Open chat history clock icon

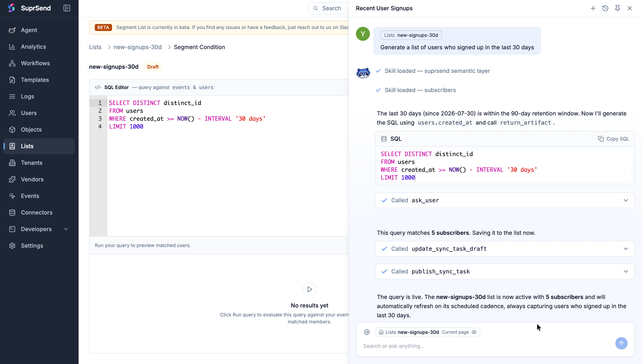tap(605, 8)
